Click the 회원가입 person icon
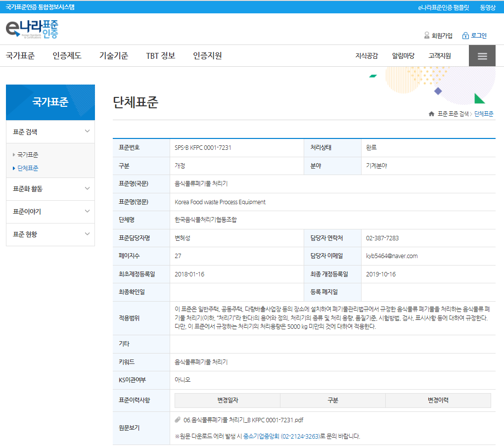Screen dimensions: 504x447 pos(427,36)
